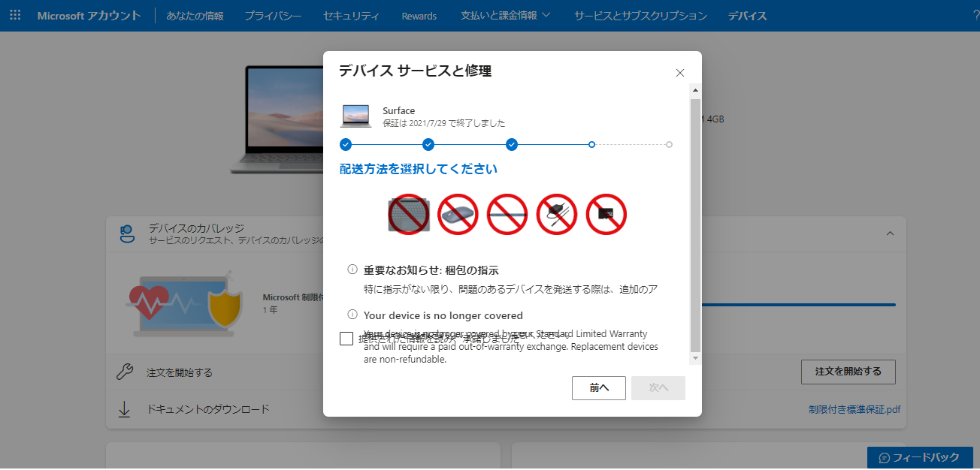This screenshot has height=470, width=980.
Task: Click info icon beside 重要なお知らせ
Action: point(352,270)
